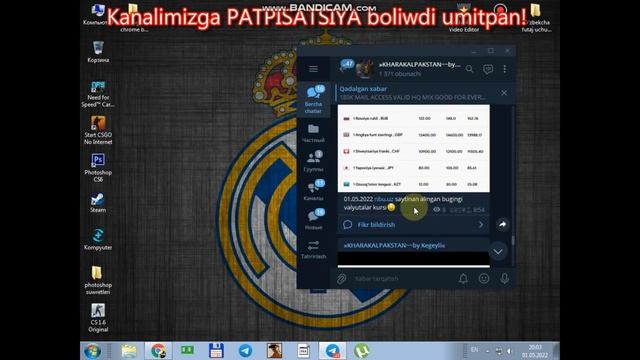Select the 'Kompyuter' desktop icon
The width and height of the screenshot is (640, 360).
[98, 239]
